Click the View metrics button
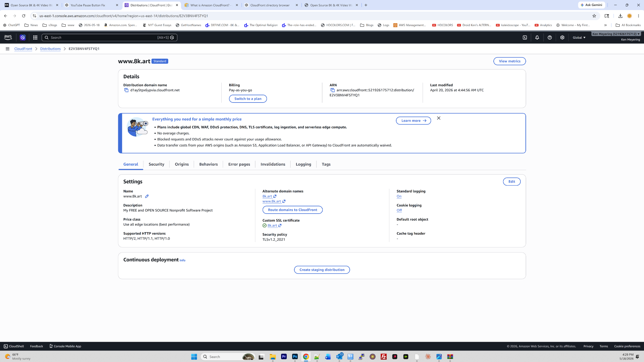 tap(509, 61)
